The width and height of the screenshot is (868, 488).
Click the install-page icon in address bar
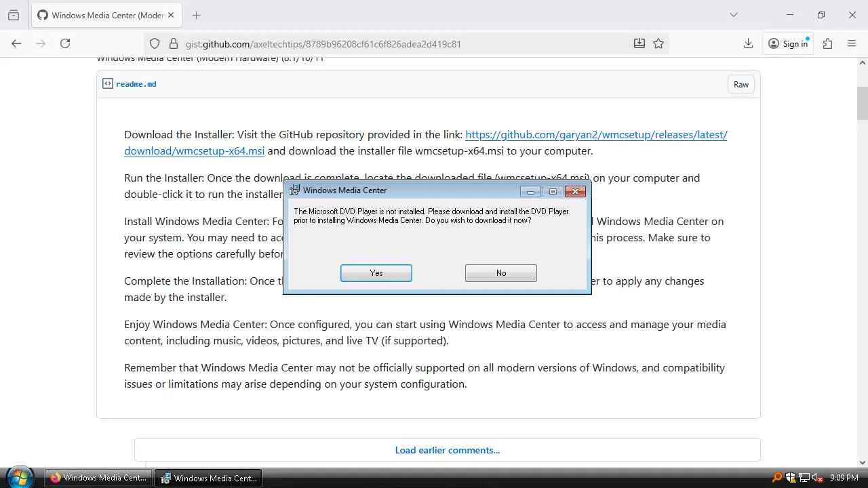point(639,43)
